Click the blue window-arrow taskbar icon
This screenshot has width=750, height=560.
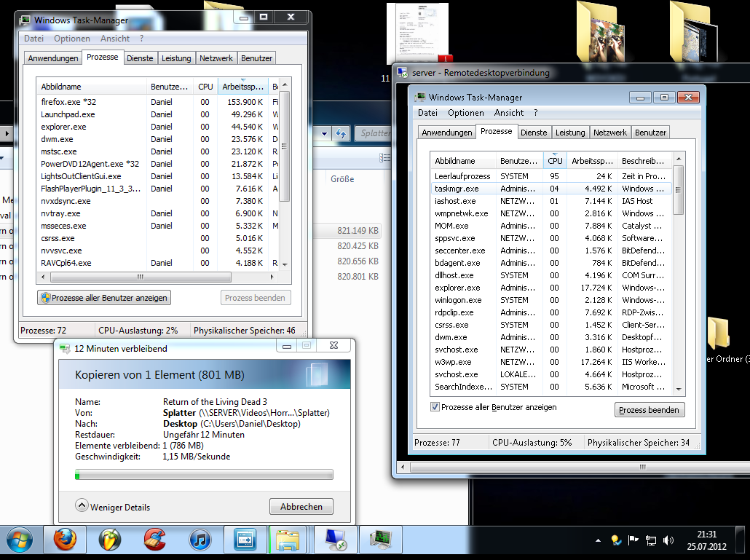245,540
